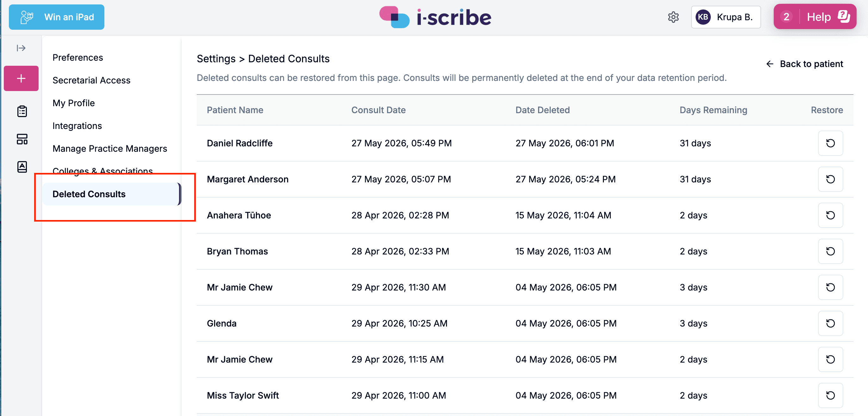Restore Glenda's deleted consult
Image resolution: width=868 pixels, height=416 pixels.
[830, 323]
